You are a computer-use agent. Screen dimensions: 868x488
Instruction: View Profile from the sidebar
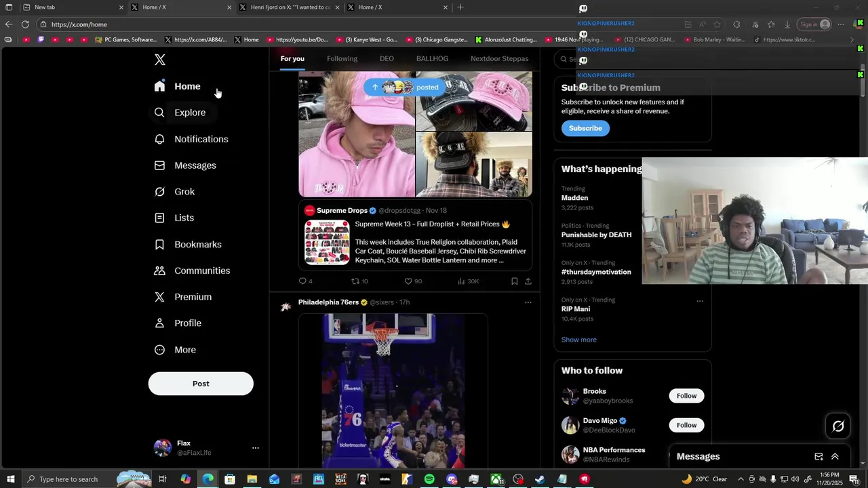point(178,323)
